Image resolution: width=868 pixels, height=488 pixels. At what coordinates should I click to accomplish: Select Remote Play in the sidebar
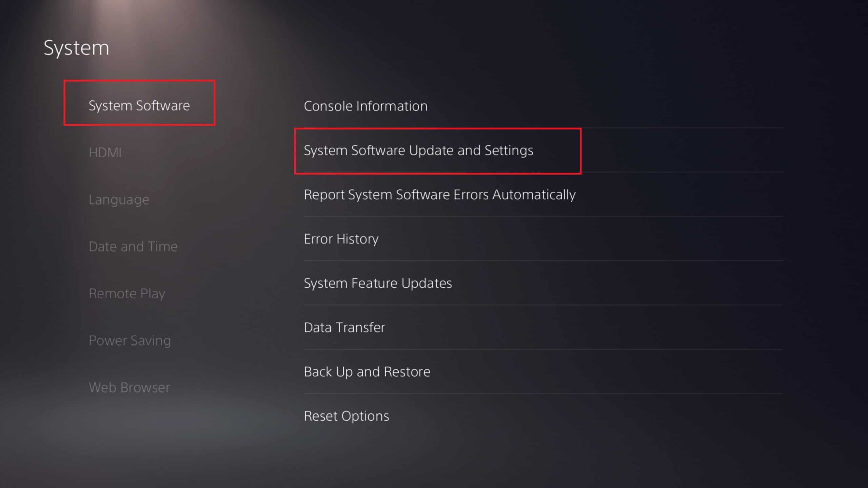(127, 293)
